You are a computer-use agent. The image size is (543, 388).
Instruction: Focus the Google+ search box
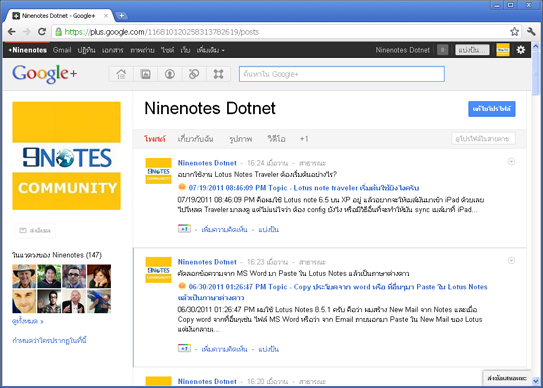pyautogui.click(x=341, y=74)
